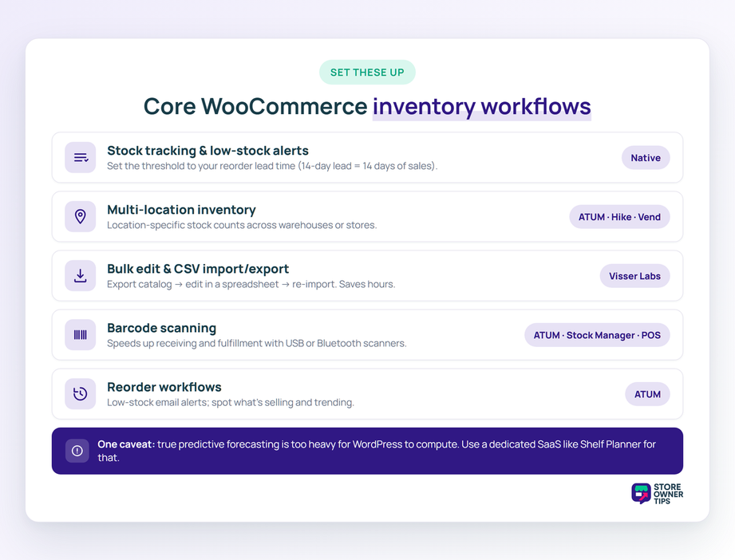Select Stock tracking & low-stock alerts title
Viewport: 735px width, 560px height.
tap(207, 151)
